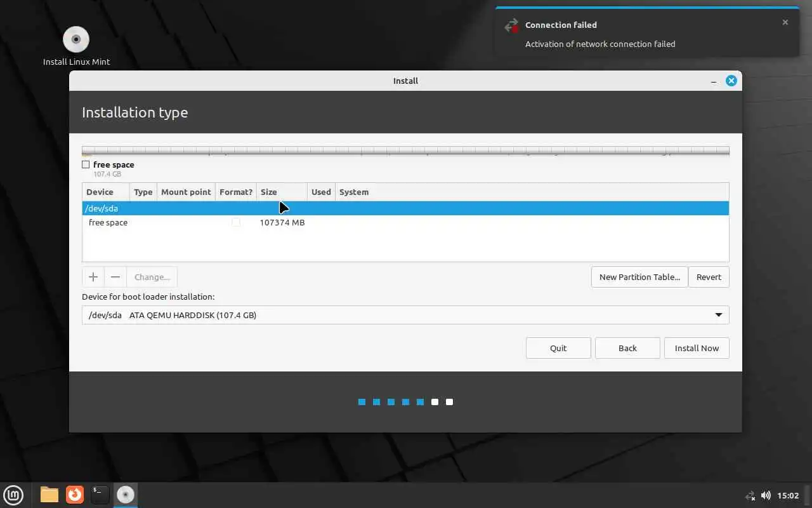Click the Mount point column header
This screenshot has height=508, width=812.
[186, 192]
